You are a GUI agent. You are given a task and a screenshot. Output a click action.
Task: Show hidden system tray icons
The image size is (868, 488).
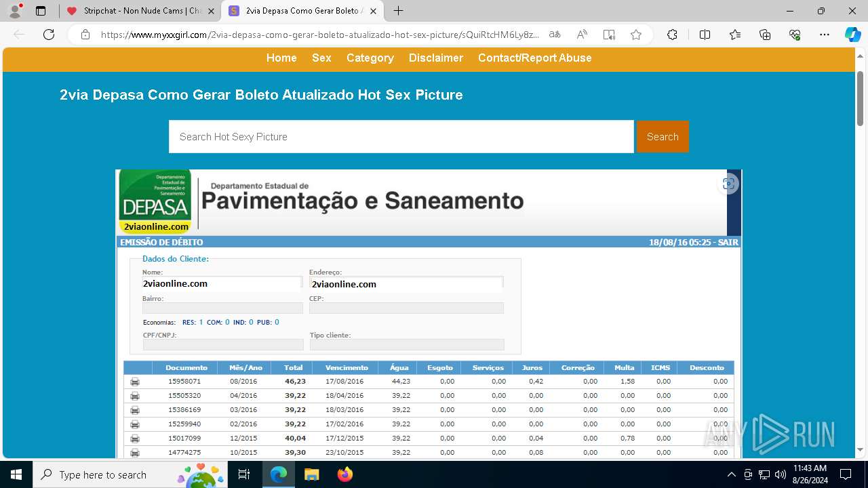[x=731, y=474]
